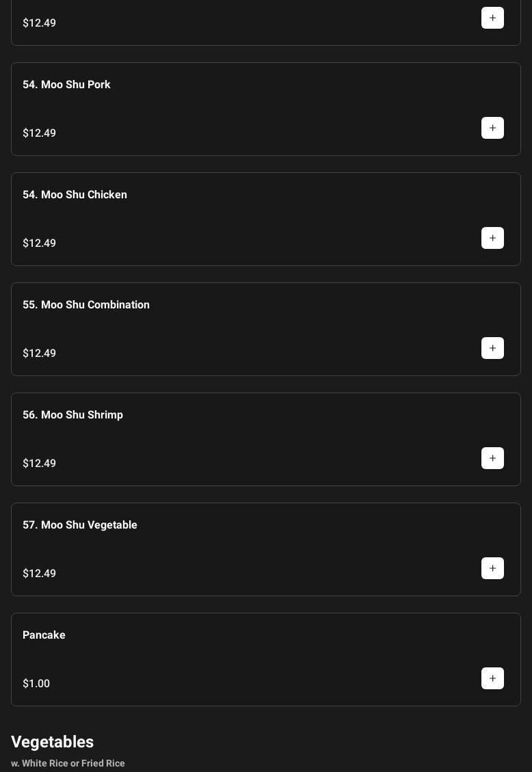Add Moo Shu Pork using plus button
Screen dimensions: 532x772
[x=492, y=128]
